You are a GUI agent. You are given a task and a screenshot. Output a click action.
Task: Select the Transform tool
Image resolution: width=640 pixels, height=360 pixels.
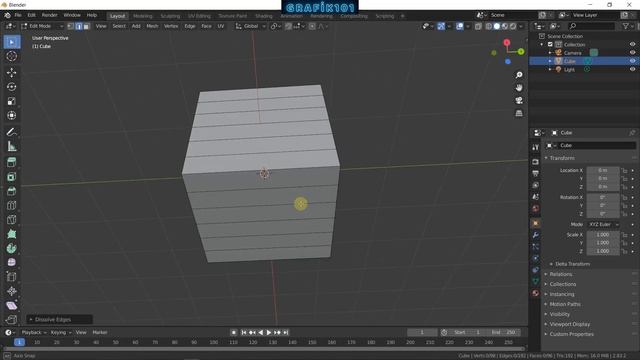pos(12,116)
